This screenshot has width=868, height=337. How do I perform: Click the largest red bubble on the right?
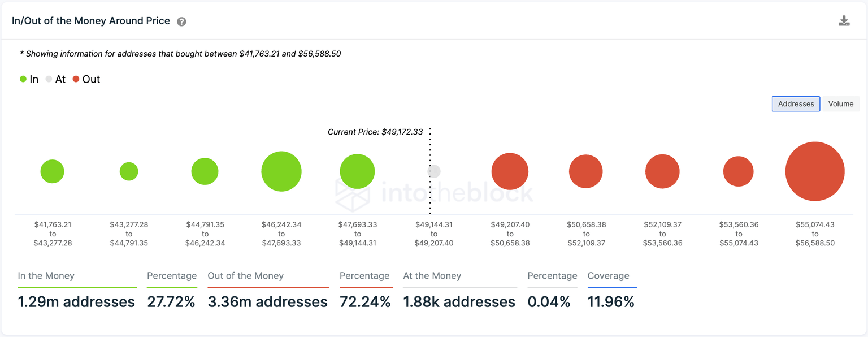pyautogui.click(x=815, y=172)
